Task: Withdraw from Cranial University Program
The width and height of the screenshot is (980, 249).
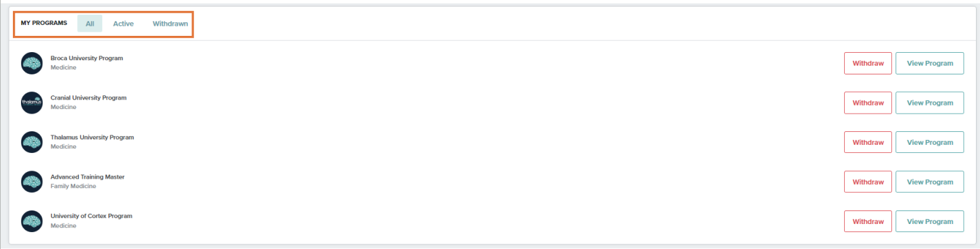Action: [x=868, y=103]
